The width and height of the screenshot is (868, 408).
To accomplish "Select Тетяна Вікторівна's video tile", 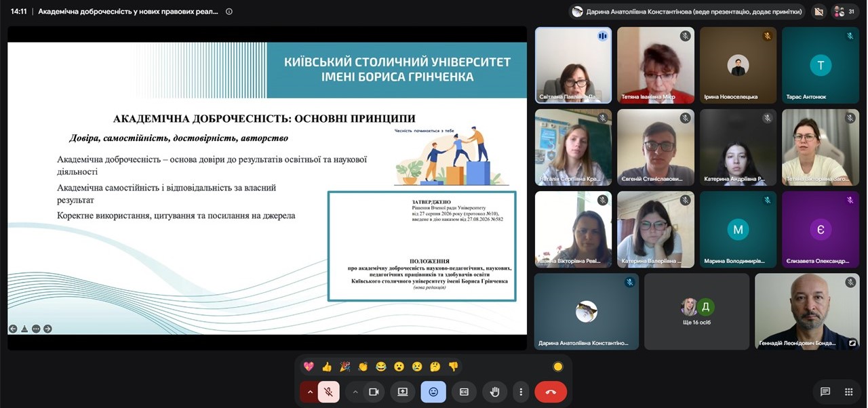I will pos(821,147).
